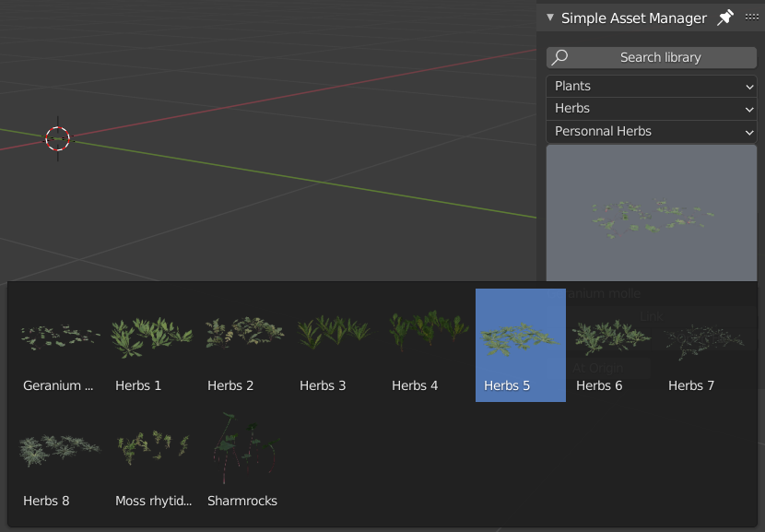The image size is (765, 532).
Task: Click the magnifier search icon
Action: point(559,57)
